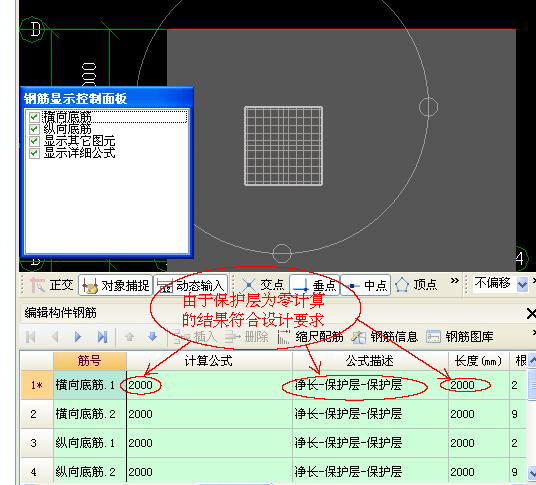The height and width of the screenshot is (485, 536).
Task: Enable 中点 midpoint snap
Action: tap(366, 285)
